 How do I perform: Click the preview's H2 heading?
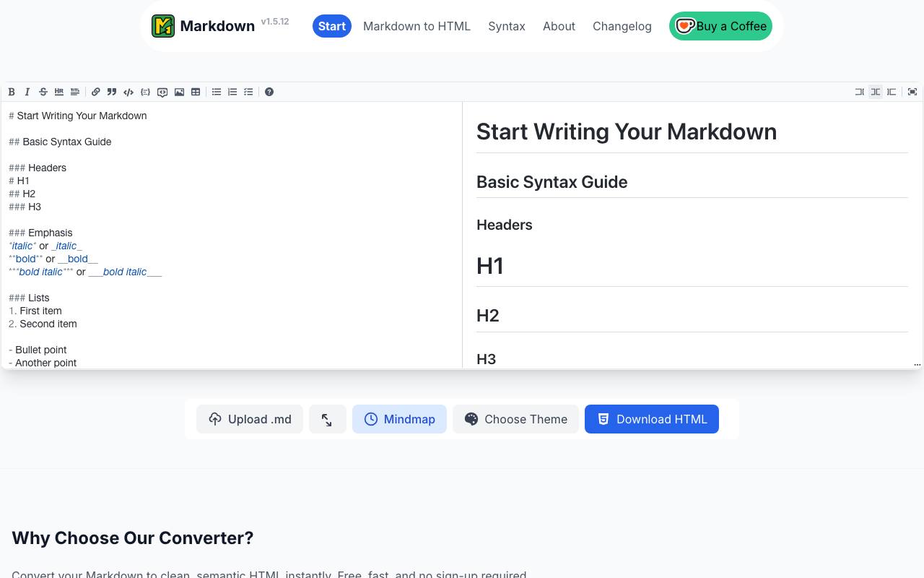[x=488, y=316]
